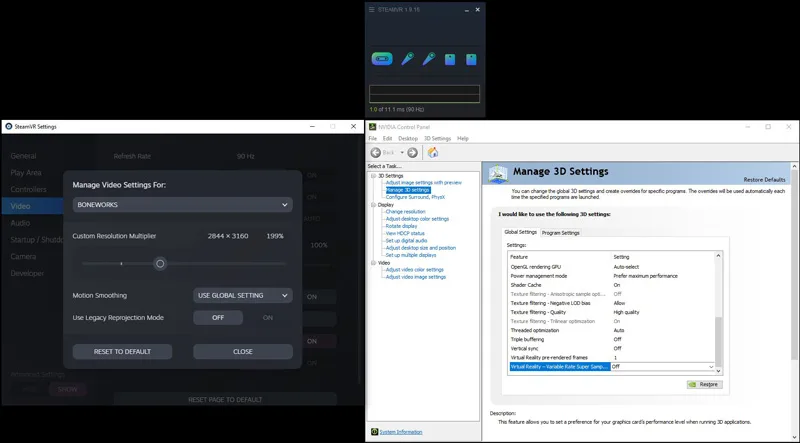Open the System Information link
The height and width of the screenshot is (443, 800).
point(401,432)
